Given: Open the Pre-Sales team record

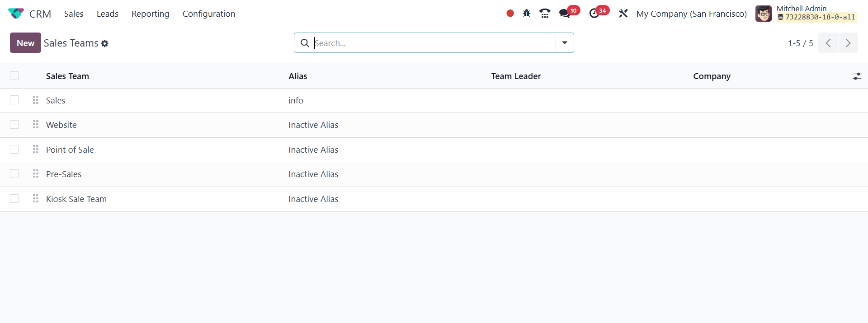Looking at the screenshot, I should point(64,174).
